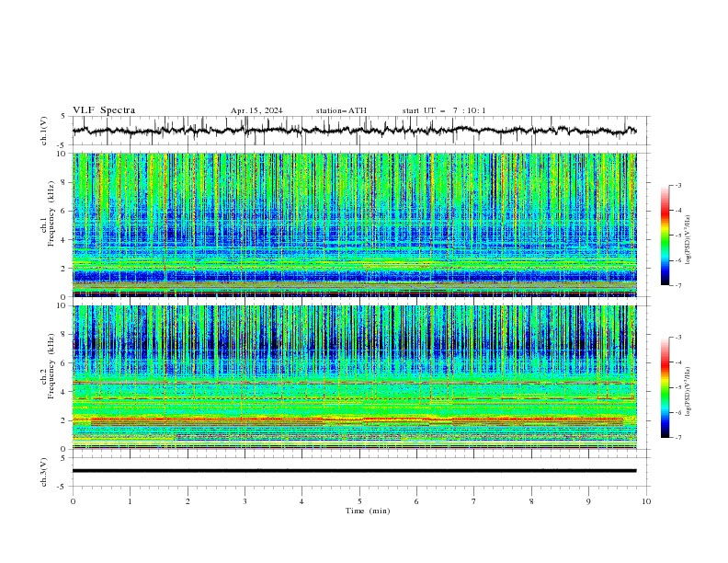Viewport: 728px width, 563px height.
Task: Click the lower PSD color bar
Action: click(x=665, y=387)
